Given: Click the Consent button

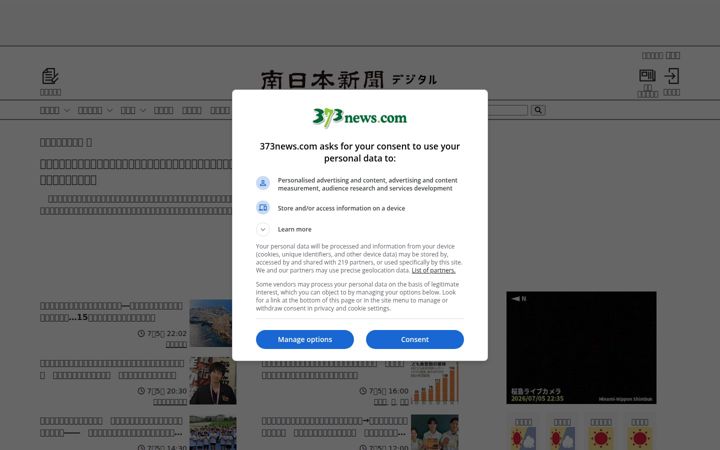Looking at the screenshot, I should (415, 339).
